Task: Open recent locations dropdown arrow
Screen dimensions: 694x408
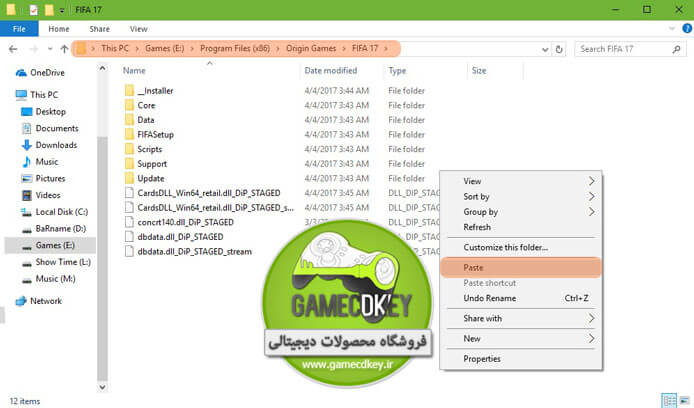Action: (x=50, y=49)
